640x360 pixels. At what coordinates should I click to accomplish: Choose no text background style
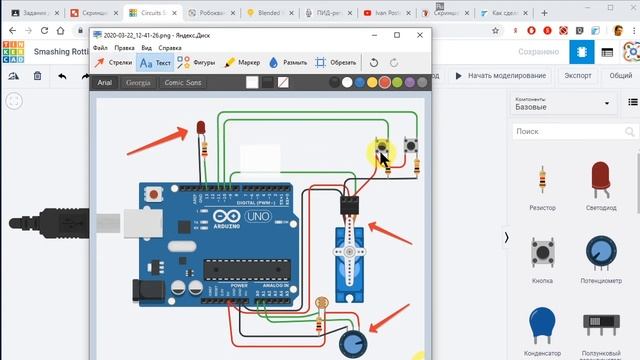(x=283, y=82)
